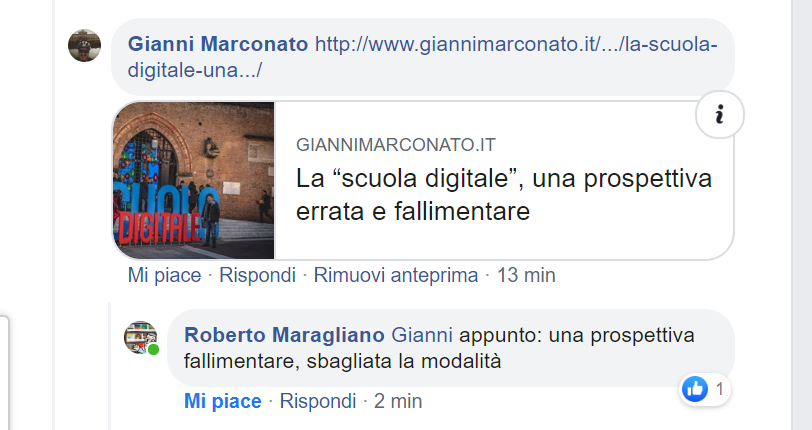812x430 pixels.
Task: Click the 2 min timestamp
Action: pyautogui.click(x=398, y=401)
